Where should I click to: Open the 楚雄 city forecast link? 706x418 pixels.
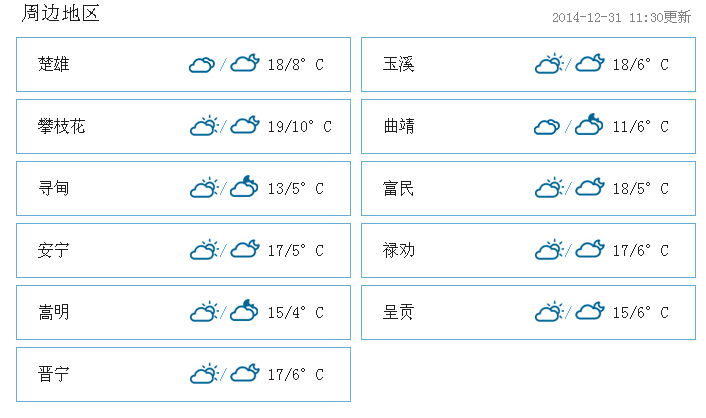point(54,64)
